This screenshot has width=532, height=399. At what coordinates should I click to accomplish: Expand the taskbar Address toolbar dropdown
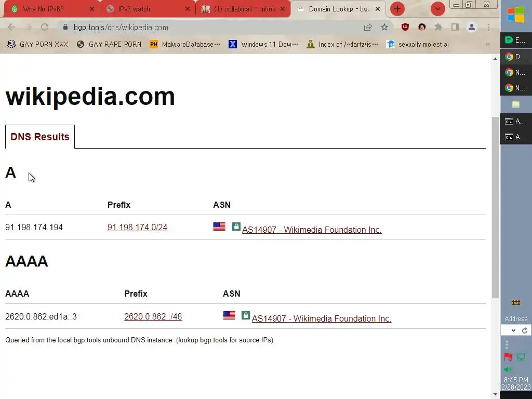point(513,330)
